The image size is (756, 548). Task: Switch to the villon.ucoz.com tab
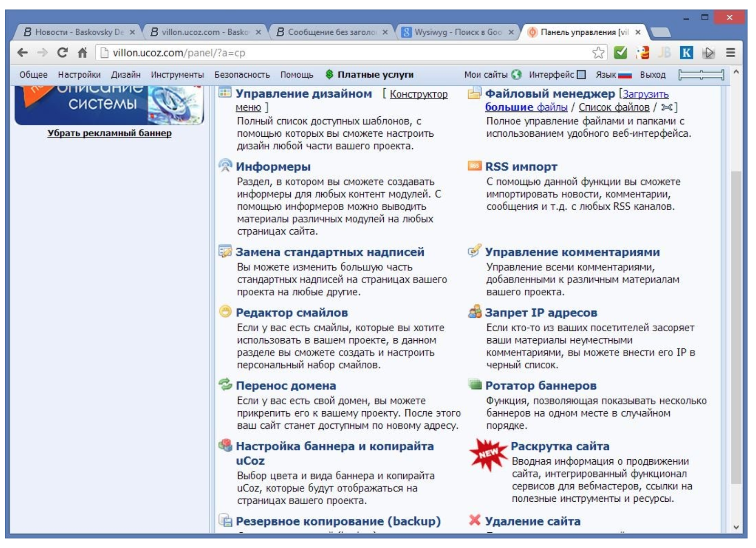(x=205, y=32)
